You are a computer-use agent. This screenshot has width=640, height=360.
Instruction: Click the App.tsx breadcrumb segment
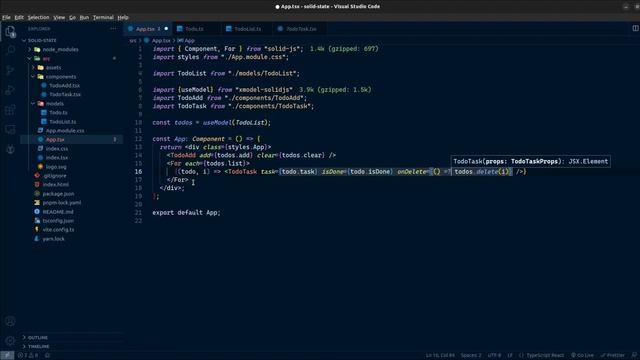161,40
